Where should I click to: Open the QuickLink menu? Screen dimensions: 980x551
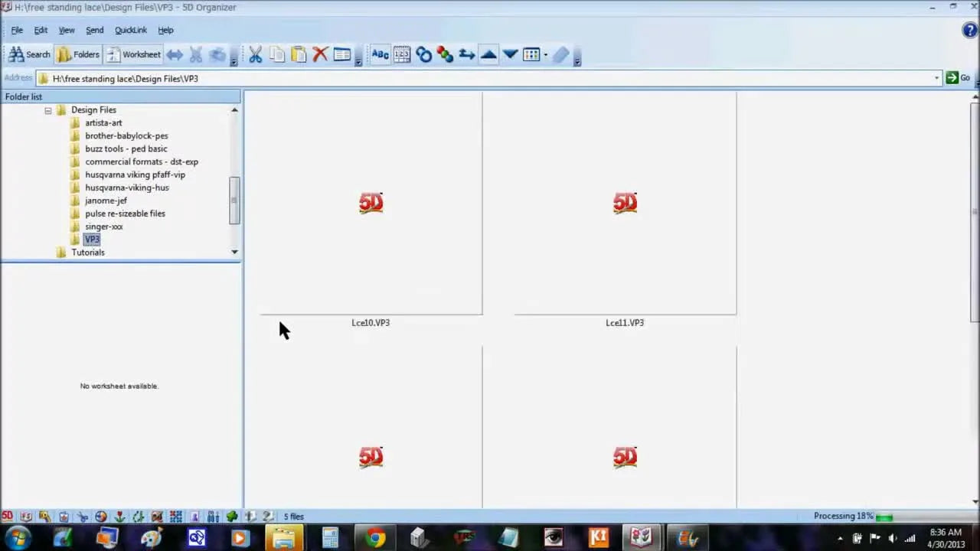point(130,30)
